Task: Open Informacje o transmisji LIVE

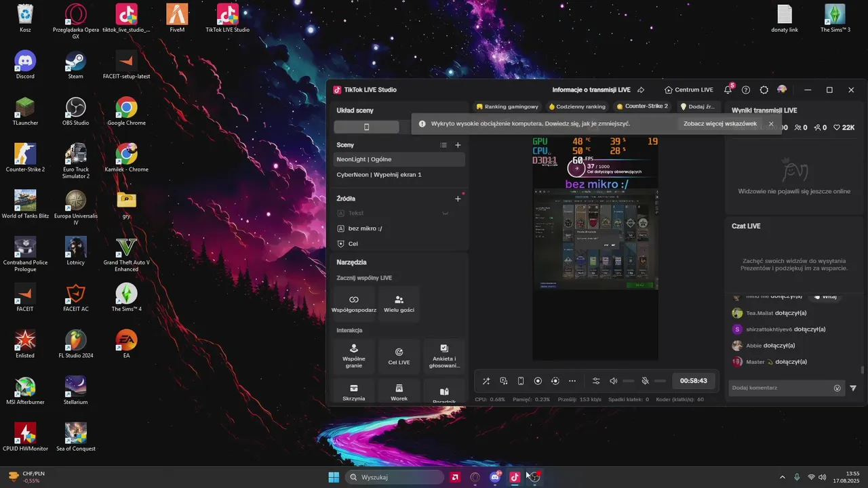Action: tap(591, 89)
